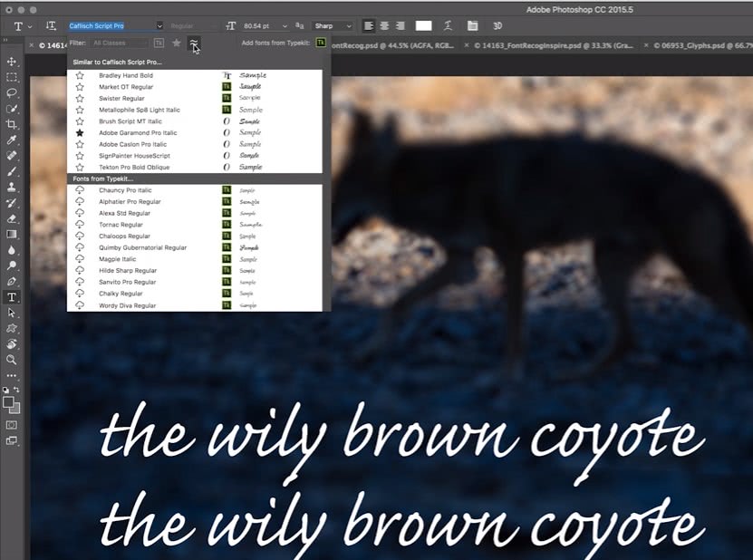Select the Pen tool
The height and width of the screenshot is (560, 753).
12,282
